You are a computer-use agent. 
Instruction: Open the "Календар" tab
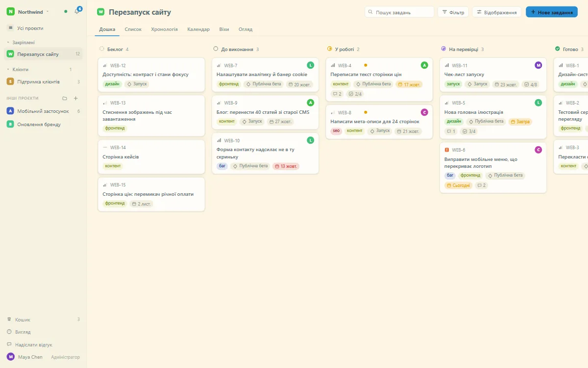(198, 29)
